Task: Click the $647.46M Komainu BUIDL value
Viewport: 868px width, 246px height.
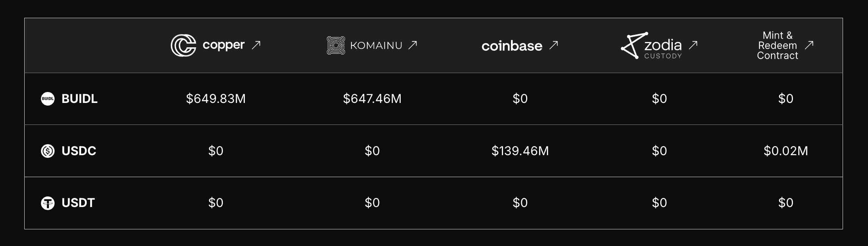Action: (372, 99)
